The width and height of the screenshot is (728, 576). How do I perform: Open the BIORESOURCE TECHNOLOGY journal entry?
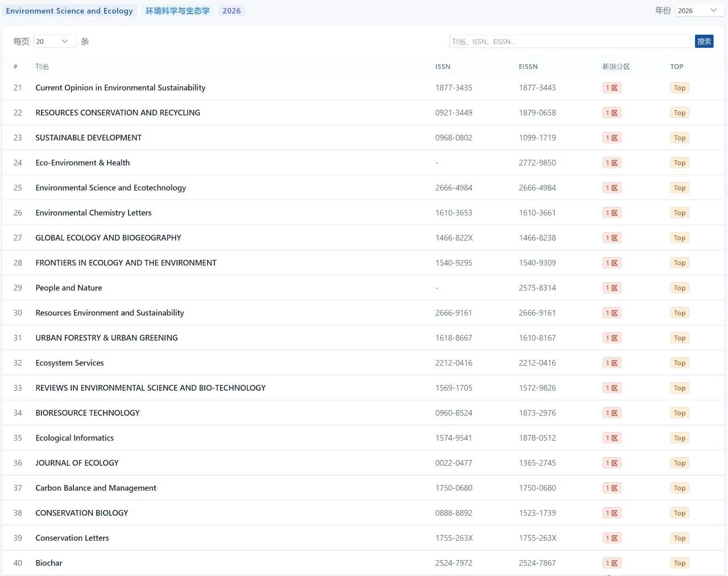(x=88, y=413)
